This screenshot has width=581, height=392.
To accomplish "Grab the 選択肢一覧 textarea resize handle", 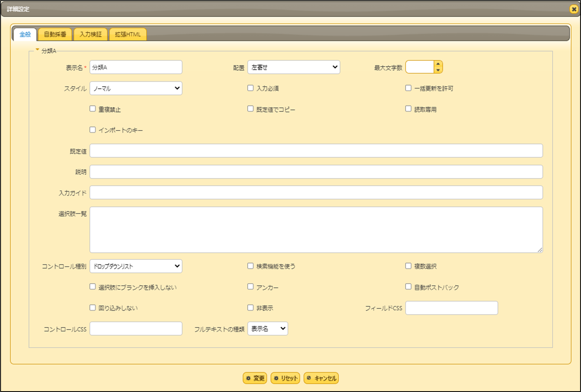I will [x=540, y=250].
